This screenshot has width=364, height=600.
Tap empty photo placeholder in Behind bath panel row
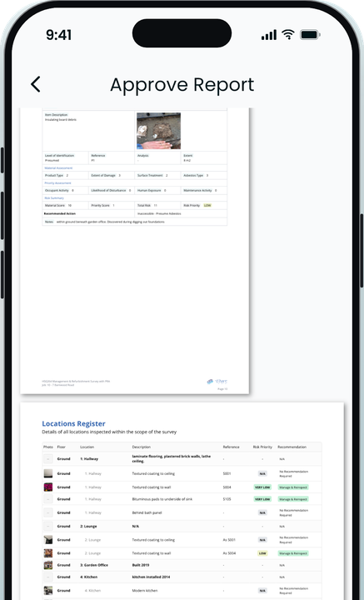pyautogui.click(x=47, y=512)
